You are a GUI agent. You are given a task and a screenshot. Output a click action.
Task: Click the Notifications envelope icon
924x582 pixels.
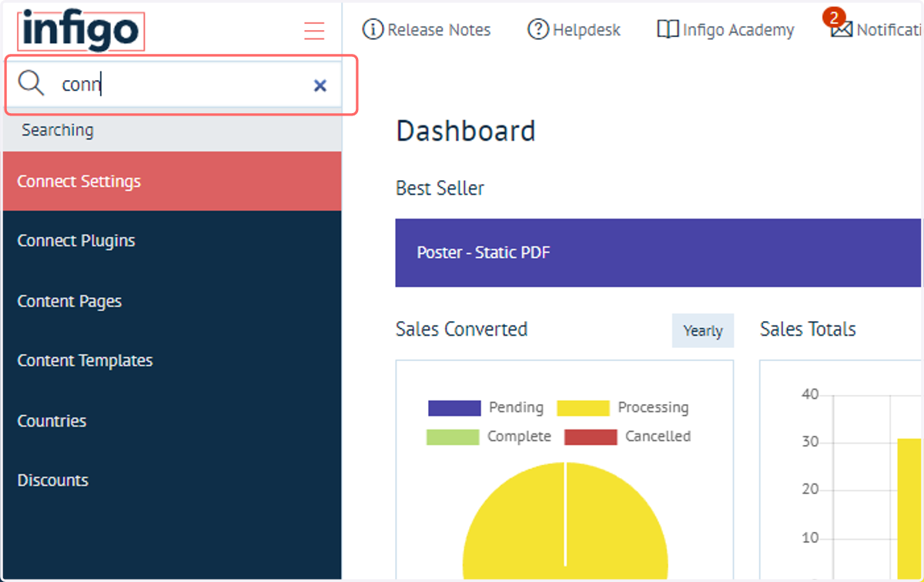[x=842, y=31]
